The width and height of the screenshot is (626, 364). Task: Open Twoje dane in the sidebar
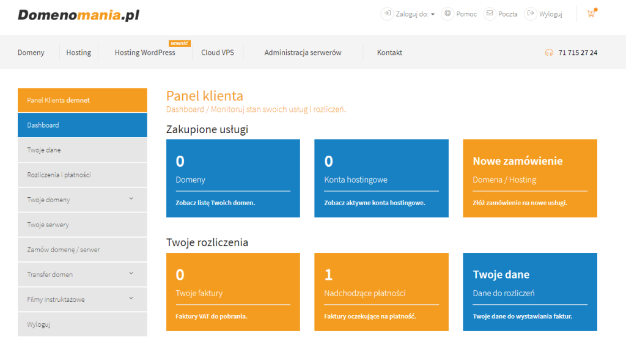(44, 150)
